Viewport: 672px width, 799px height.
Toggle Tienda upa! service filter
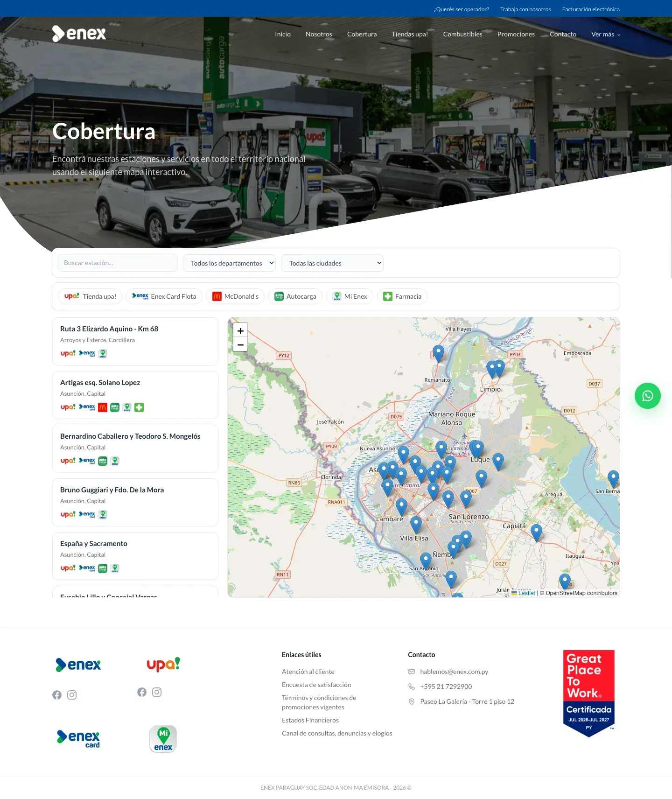pyautogui.click(x=90, y=296)
